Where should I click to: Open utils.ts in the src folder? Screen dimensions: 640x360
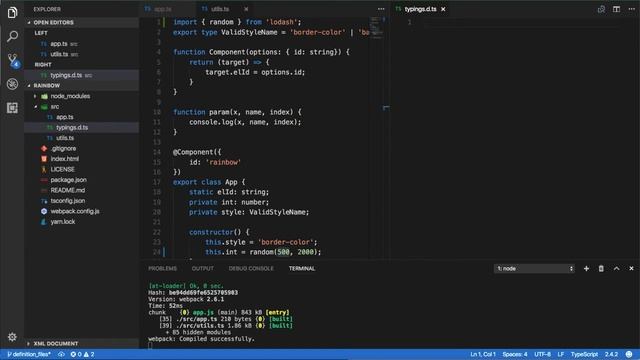[x=82, y=138]
